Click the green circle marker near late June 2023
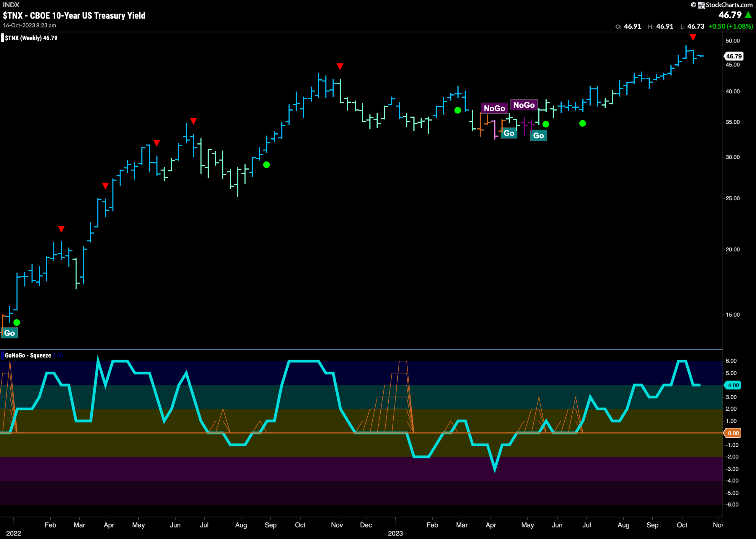 coord(583,123)
